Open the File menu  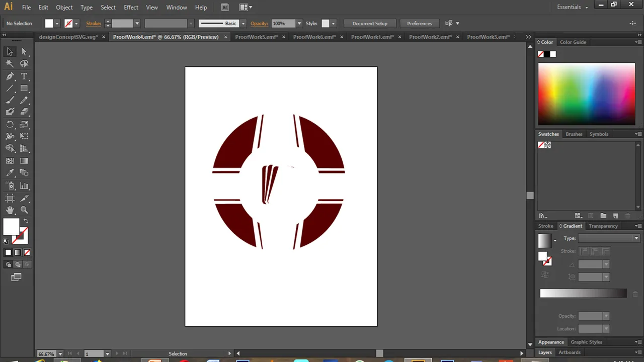(x=26, y=8)
